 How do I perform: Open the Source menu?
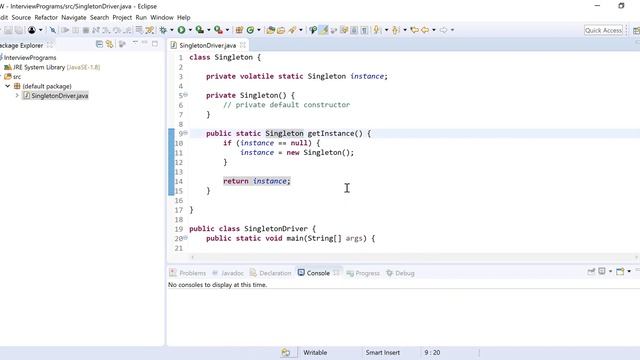pos(21,18)
